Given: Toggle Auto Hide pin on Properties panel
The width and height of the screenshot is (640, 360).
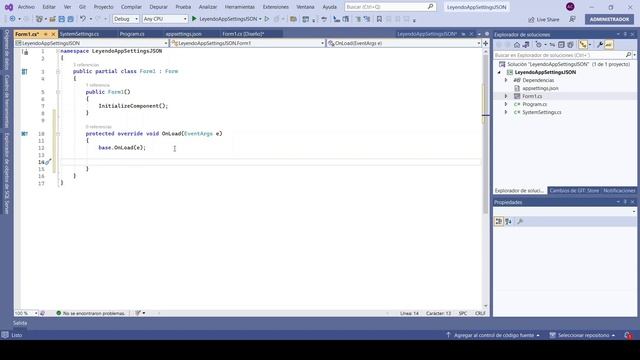Looking at the screenshot, I should [625, 202].
